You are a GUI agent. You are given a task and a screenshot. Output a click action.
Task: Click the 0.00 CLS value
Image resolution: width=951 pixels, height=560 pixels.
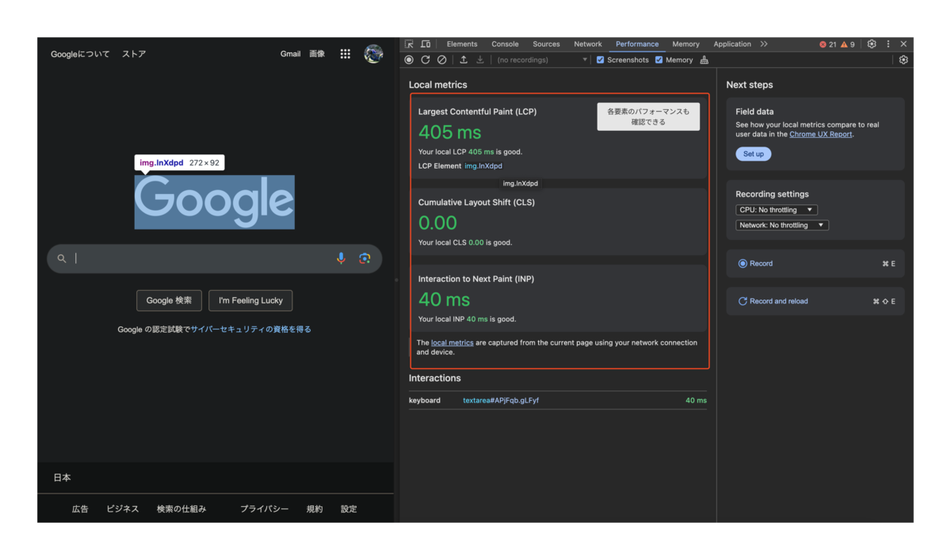[x=437, y=223]
